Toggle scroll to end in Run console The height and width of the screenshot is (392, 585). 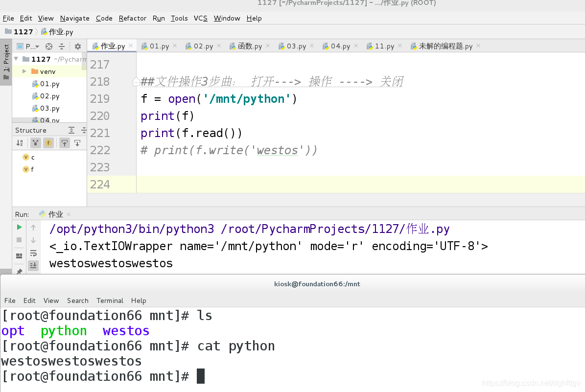(33, 266)
